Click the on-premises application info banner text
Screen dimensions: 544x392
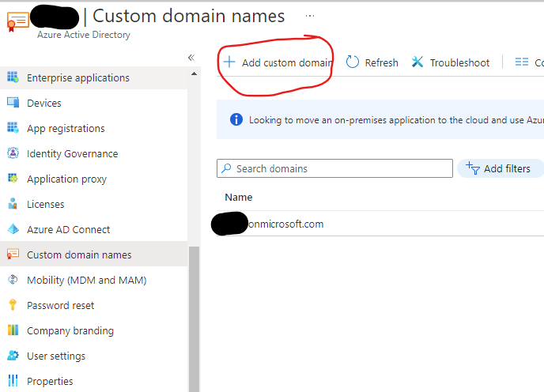pos(396,120)
